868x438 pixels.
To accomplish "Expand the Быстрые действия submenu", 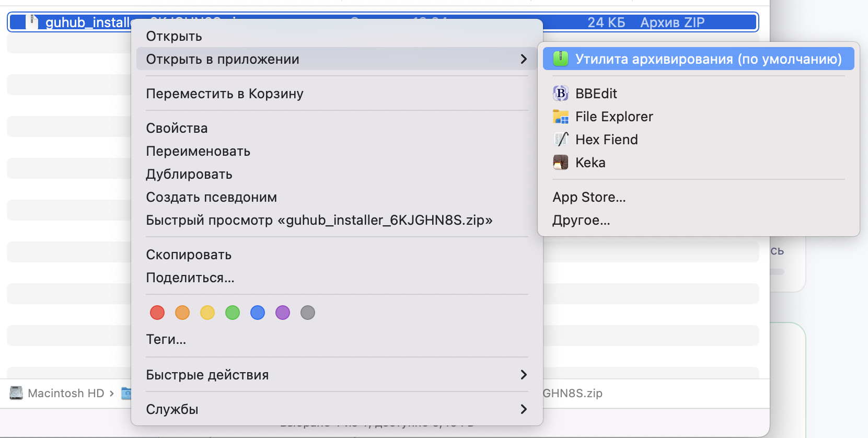I will [523, 375].
